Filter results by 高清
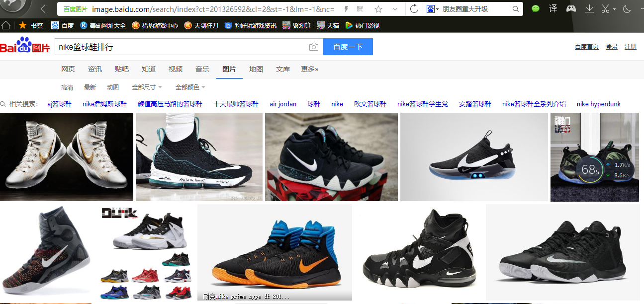 pos(67,87)
